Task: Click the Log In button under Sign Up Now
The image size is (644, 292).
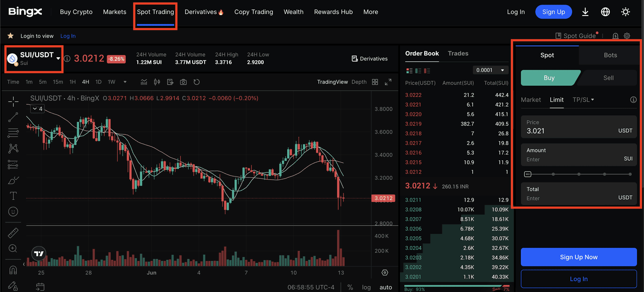Action: (579, 279)
